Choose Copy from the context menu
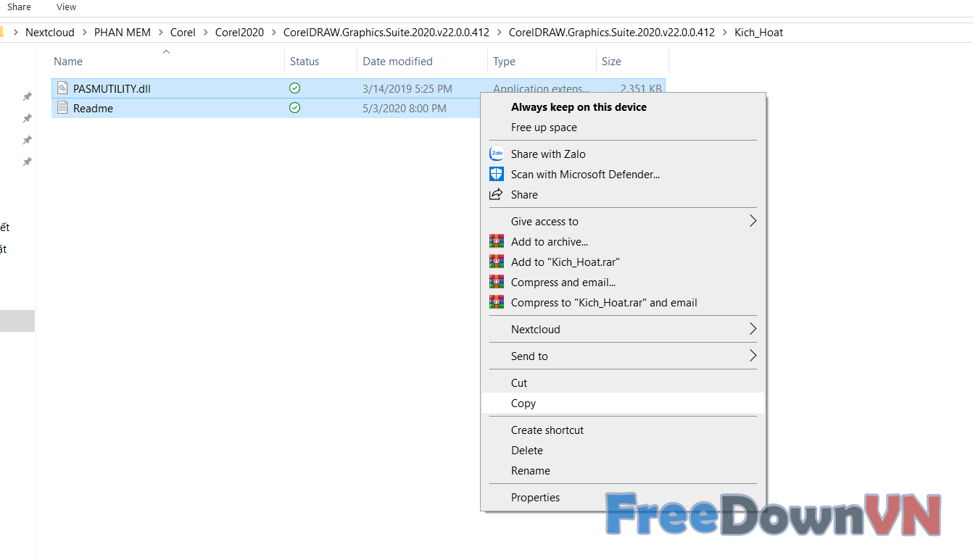This screenshot has height=560, width=973. (523, 404)
